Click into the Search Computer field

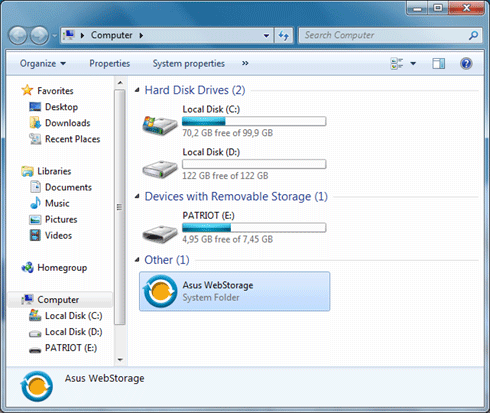390,35
